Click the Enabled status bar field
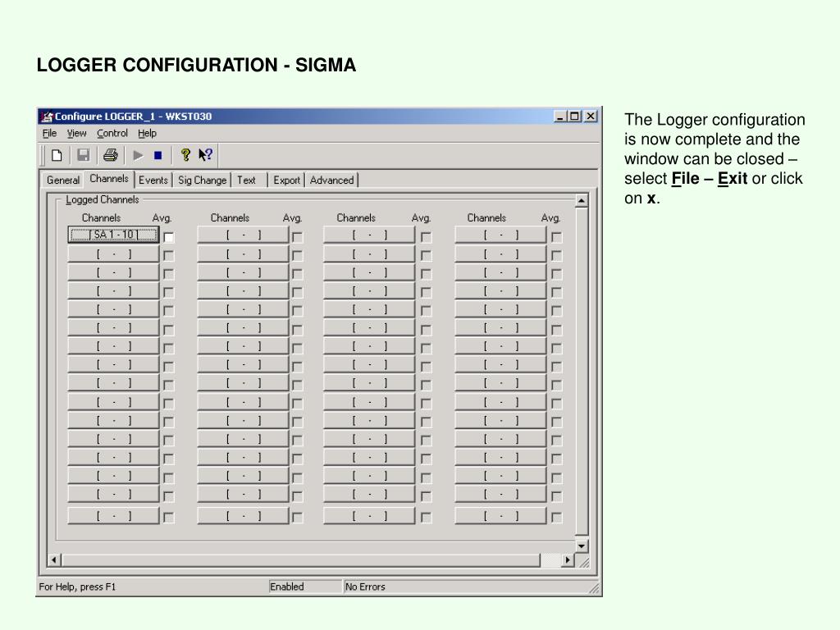840x630 pixels. click(305, 587)
